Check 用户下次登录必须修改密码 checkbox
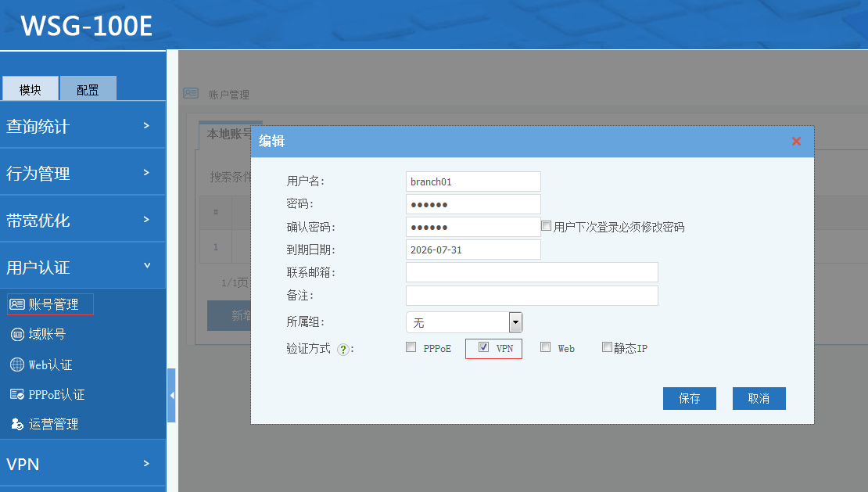The height and width of the screenshot is (492, 868). click(x=547, y=226)
